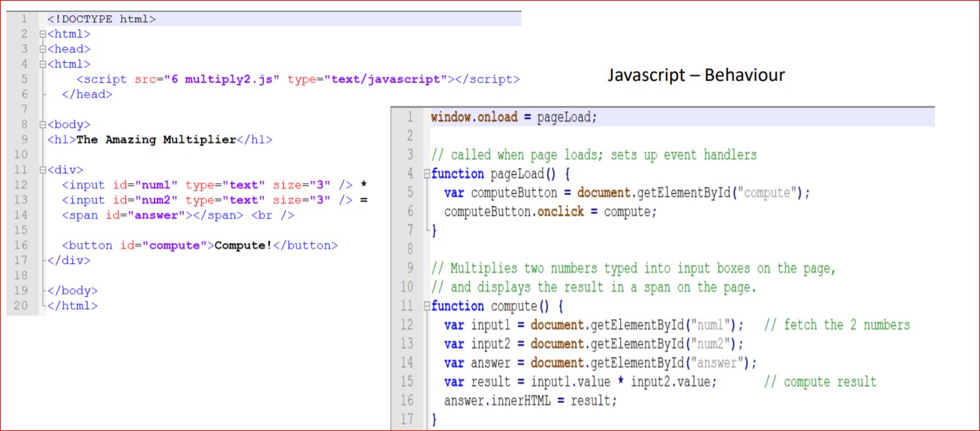Collapse the fold marker beside line four html tag

tap(42, 63)
